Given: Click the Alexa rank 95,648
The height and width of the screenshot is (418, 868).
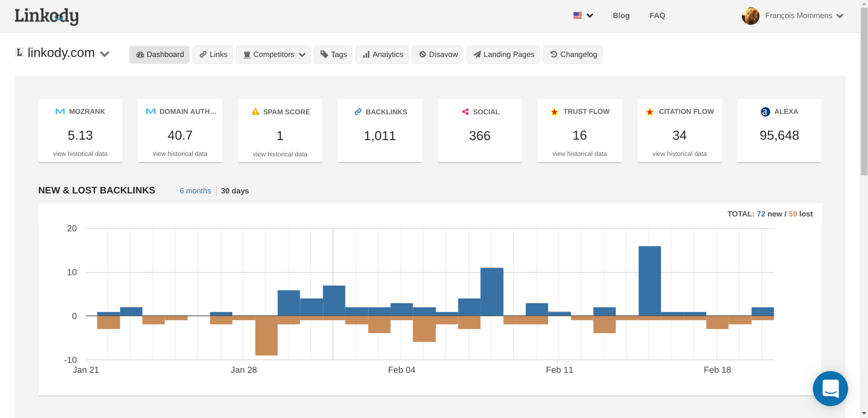Looking at the screenshot, I should point(779,135).
